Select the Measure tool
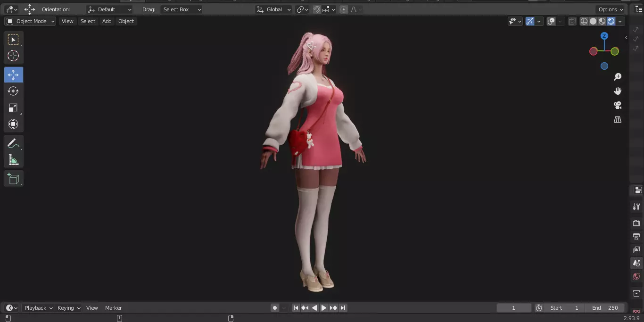This screenshot has height=322, width=644. click(13, 160)
